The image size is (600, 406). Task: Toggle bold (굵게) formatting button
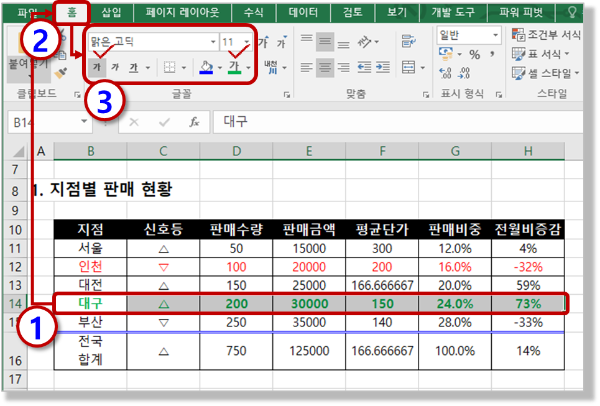pyautogui.click(x=97, y=68)
